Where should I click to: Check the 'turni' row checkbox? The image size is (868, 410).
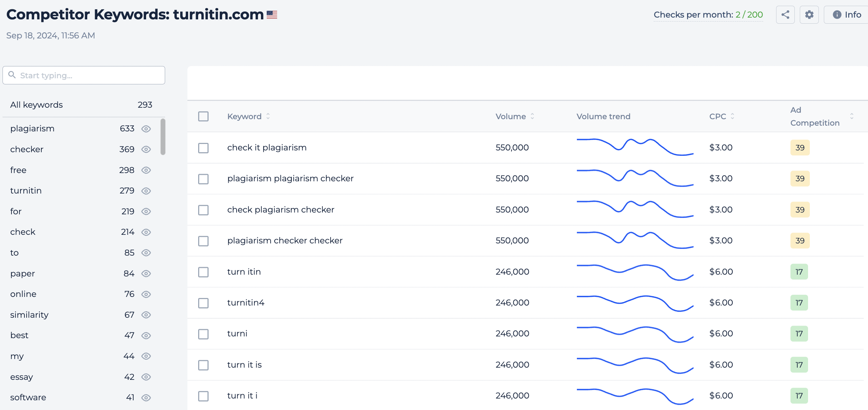[203, 334]
